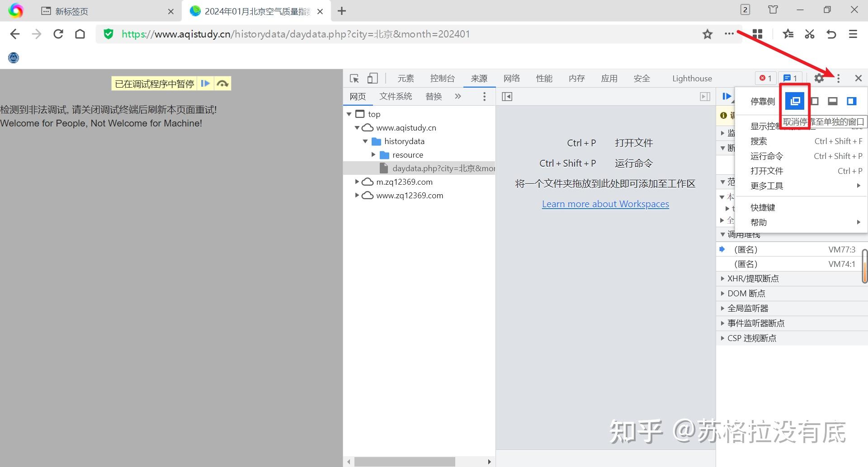Switch to the 控制台 tab
Screen dimensions: 868x467
point(443,78)
